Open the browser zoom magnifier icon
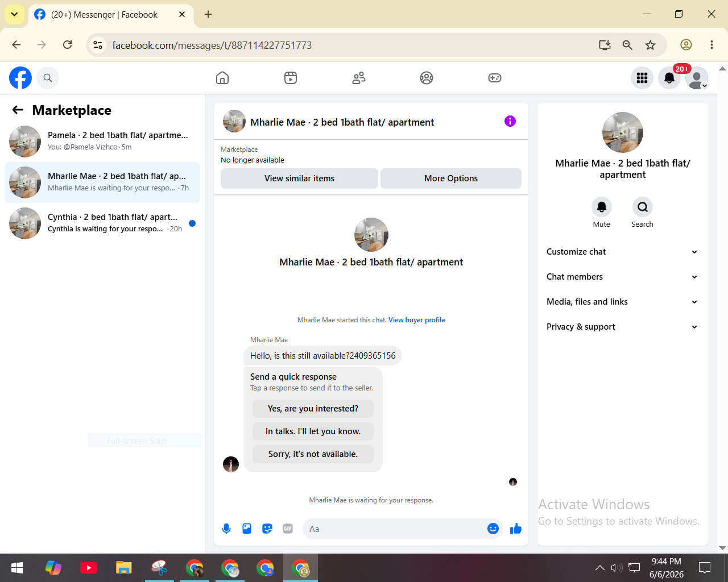 627,45
